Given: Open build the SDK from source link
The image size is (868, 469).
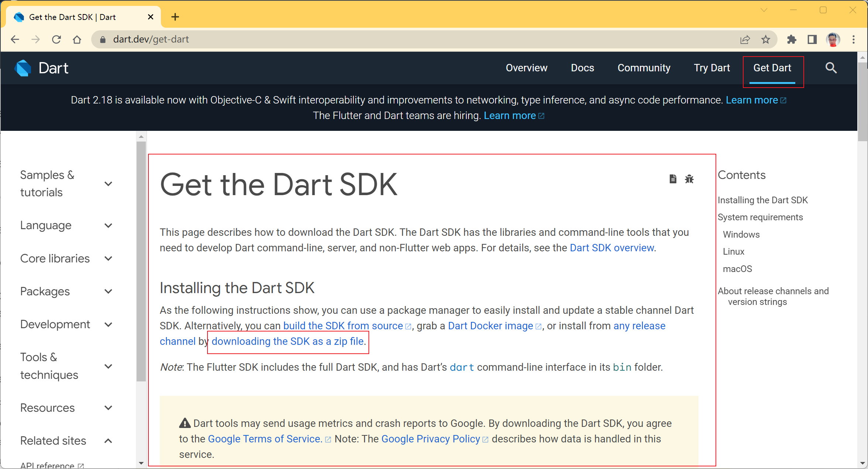Looking at the screenshot, I should click(347, 326).
